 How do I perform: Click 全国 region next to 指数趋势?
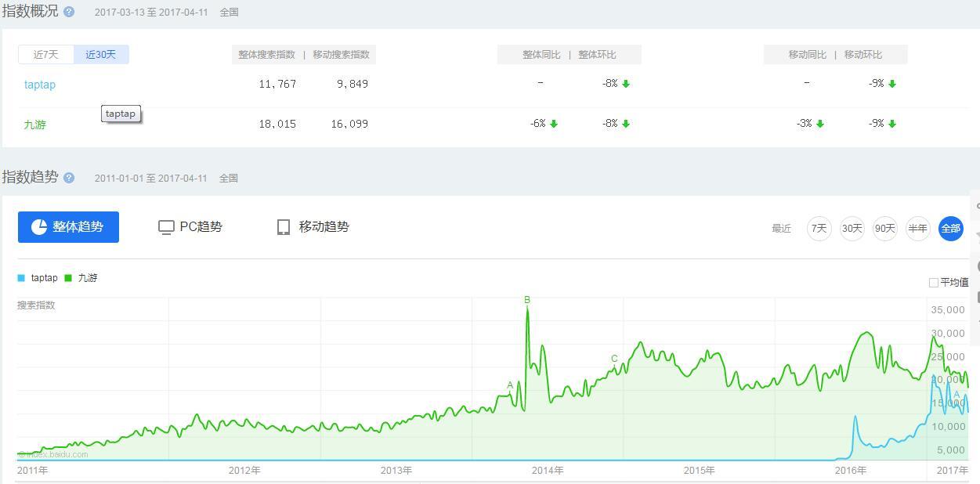229,179
